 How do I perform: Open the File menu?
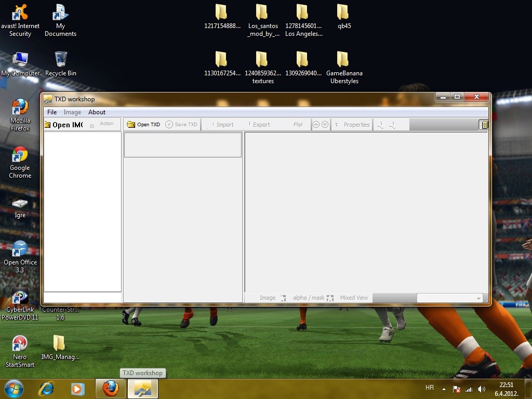[x=52, y=112]
